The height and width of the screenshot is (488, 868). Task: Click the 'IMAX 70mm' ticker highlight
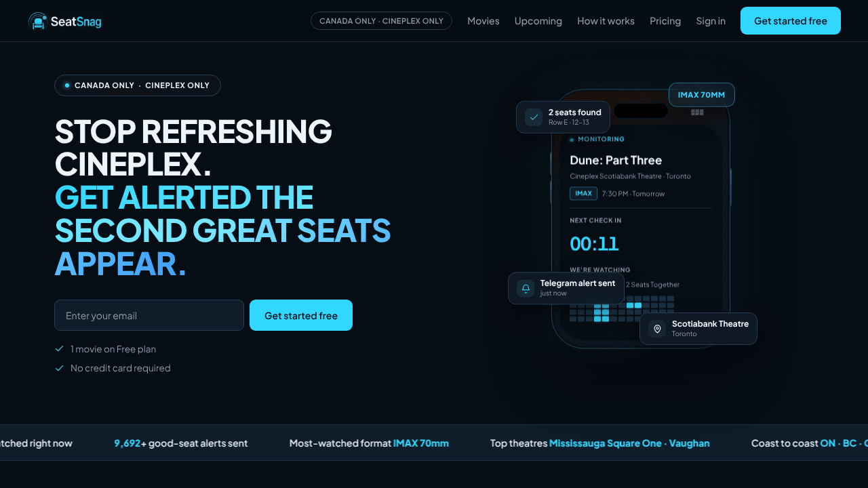click(421, 443)
